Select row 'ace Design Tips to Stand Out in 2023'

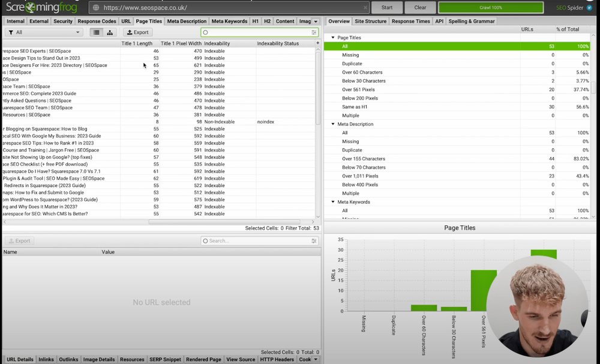159,58
